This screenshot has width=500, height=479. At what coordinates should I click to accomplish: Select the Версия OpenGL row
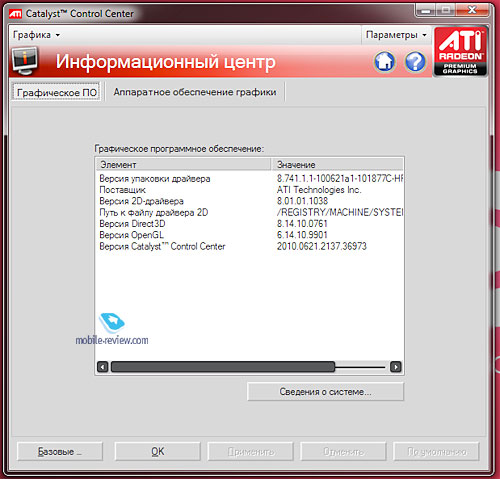point(250,235)
